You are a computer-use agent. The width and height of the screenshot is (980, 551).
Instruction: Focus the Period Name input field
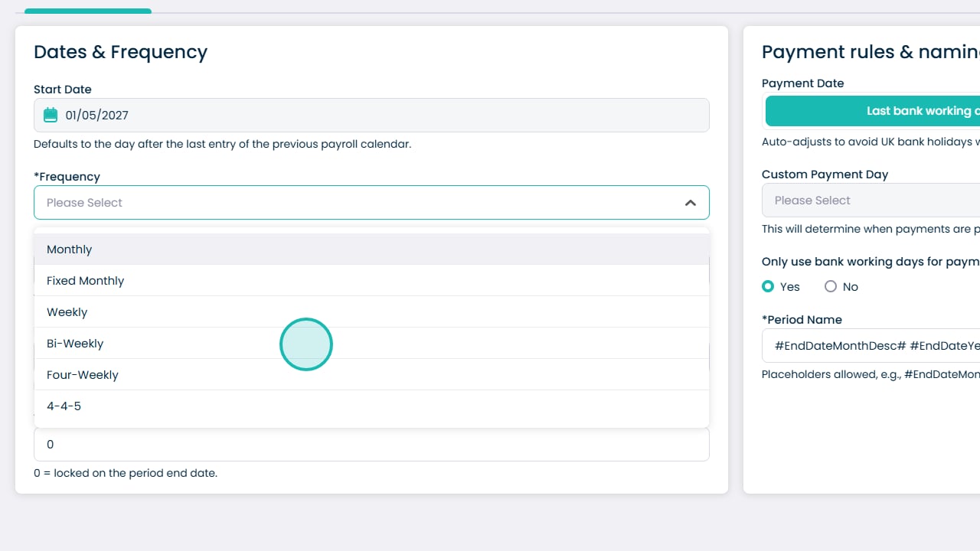click(x=871, y=346)
